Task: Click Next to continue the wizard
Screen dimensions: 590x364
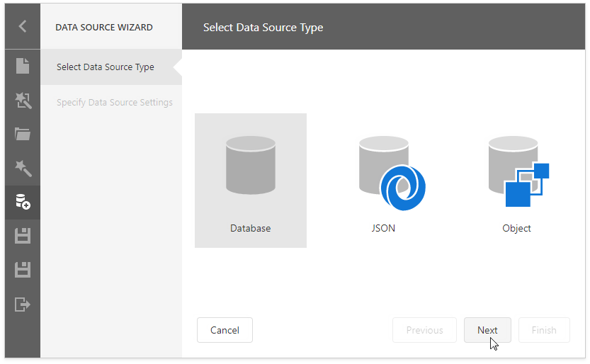Action: coord(487,330)
